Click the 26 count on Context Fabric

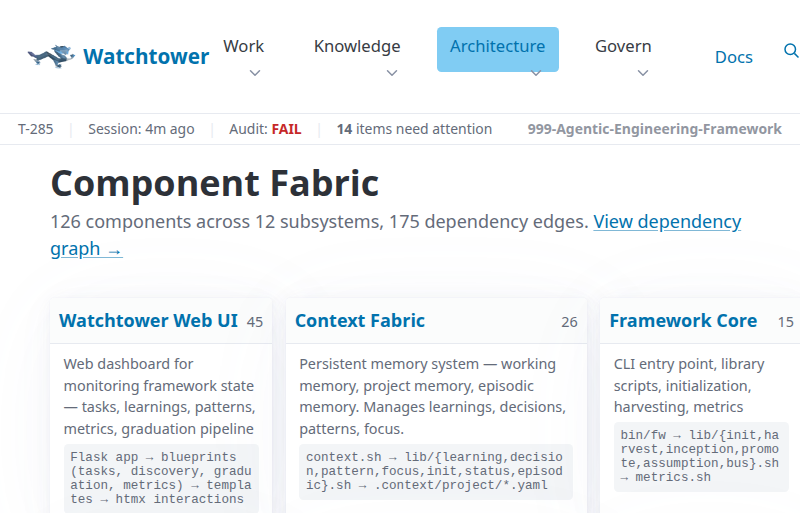[x=569, y=322]
